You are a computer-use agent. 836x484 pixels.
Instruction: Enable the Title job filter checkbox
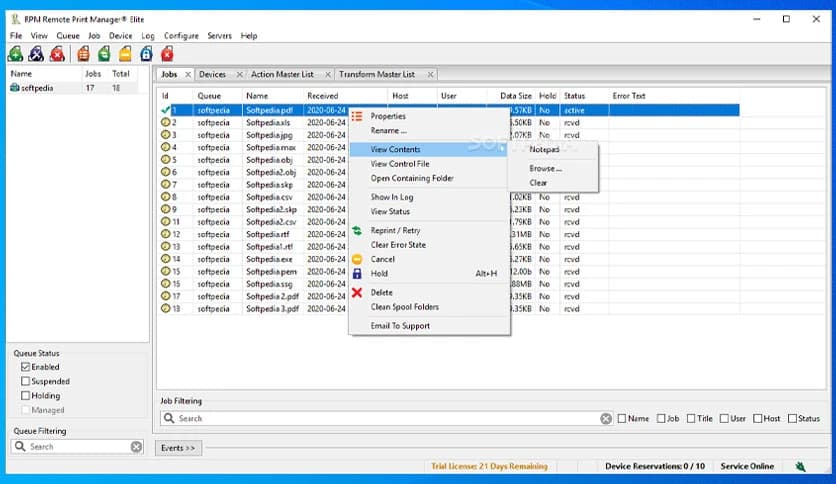point(691,418)
